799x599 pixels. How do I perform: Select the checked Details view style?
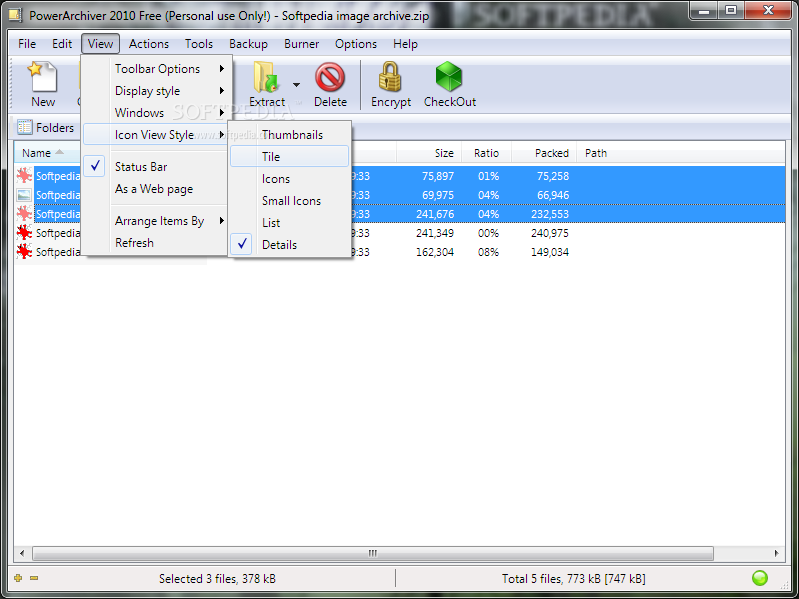289,244
